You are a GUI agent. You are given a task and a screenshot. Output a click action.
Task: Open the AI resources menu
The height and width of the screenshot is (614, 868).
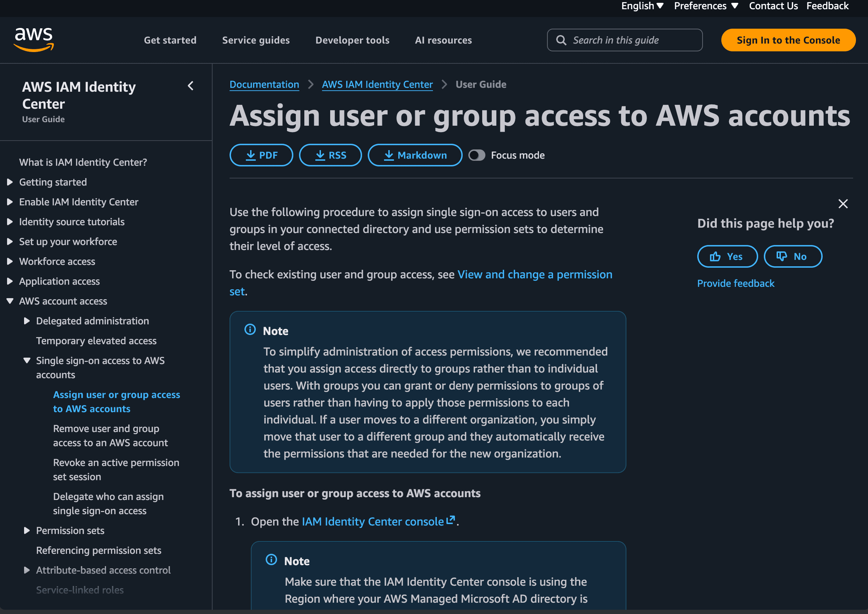(443, 40)
